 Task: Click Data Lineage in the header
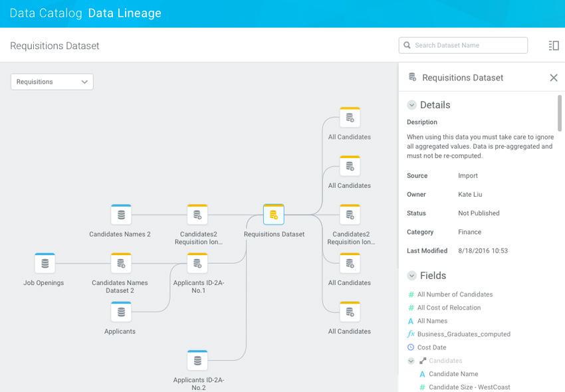click(x=125, y=13)
